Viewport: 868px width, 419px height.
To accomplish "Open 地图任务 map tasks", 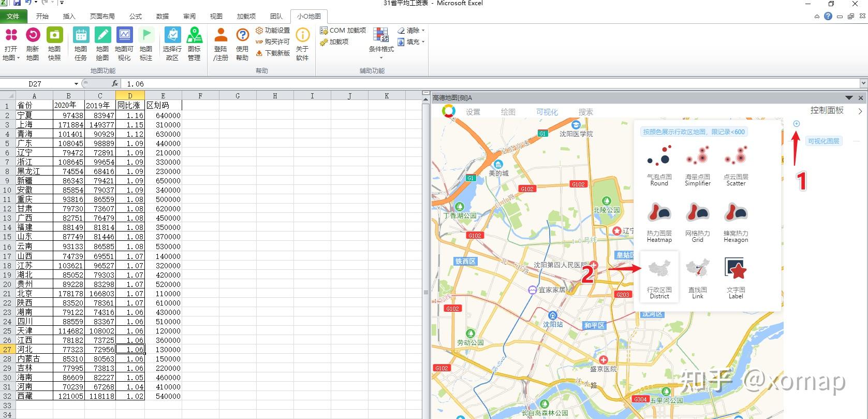I will tap(81, 45).
